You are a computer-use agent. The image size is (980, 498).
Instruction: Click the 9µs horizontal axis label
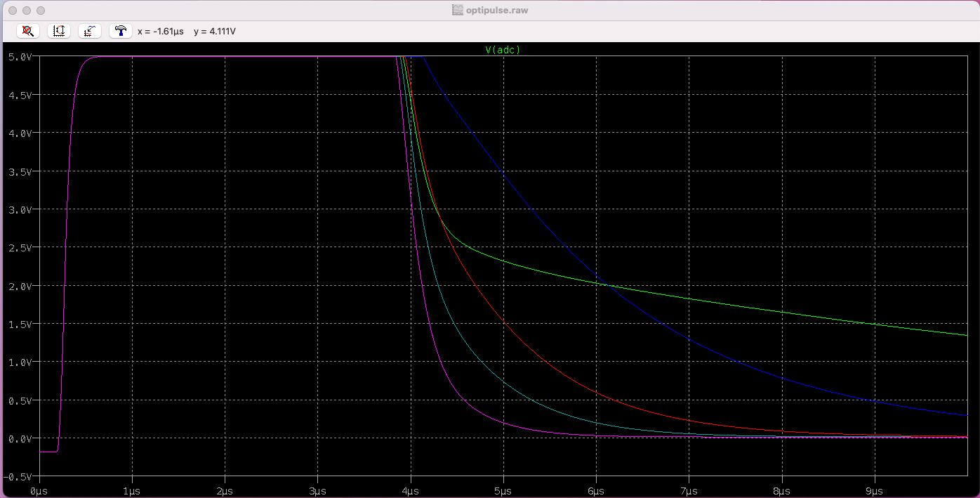coord(875,490)
